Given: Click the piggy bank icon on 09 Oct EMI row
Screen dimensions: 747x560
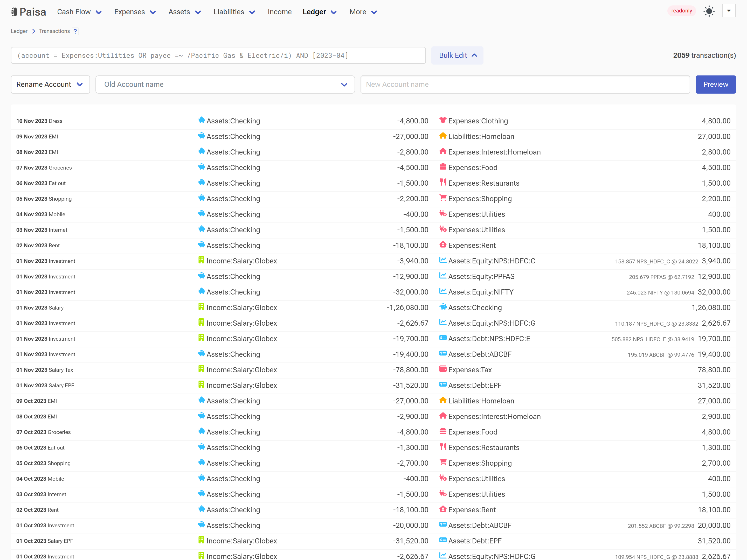Looking at the screenshot, I should pyautogui.click(x=201, y=400).
